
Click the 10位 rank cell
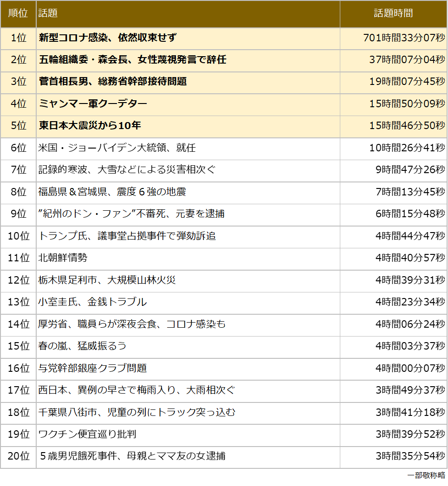[18, 236]
